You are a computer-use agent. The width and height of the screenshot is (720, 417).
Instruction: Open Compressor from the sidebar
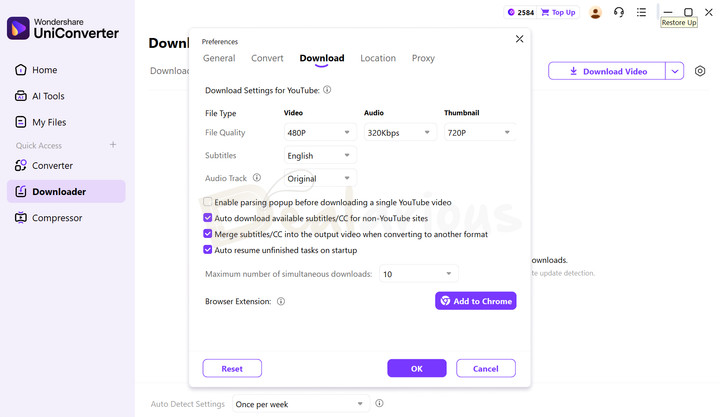56,218
